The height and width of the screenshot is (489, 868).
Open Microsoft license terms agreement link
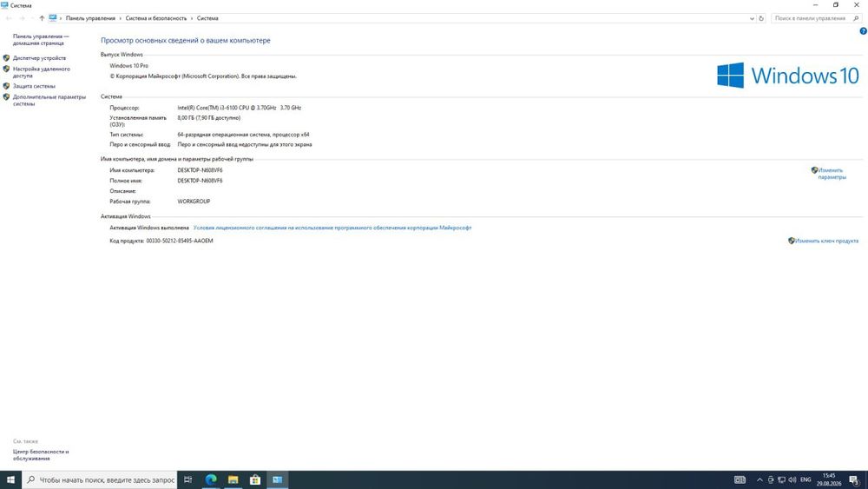pos(332,228)
